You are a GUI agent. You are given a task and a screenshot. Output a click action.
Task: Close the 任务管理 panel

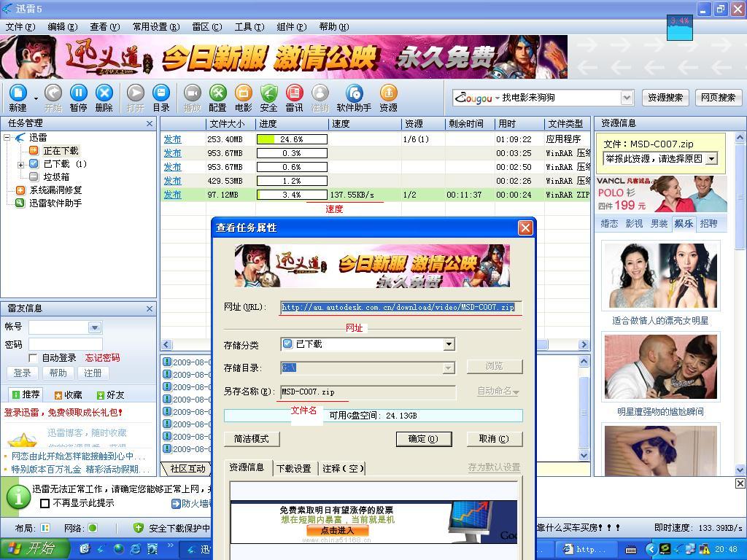(150, 124)
